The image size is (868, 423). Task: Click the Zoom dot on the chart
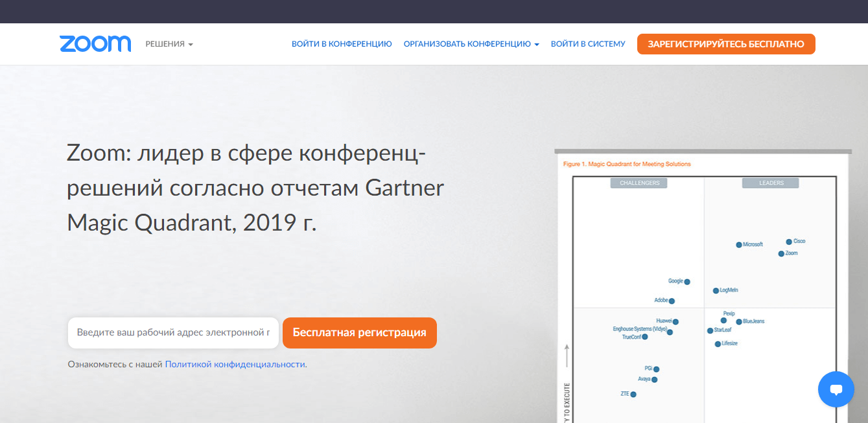click(x=781, y=253)
